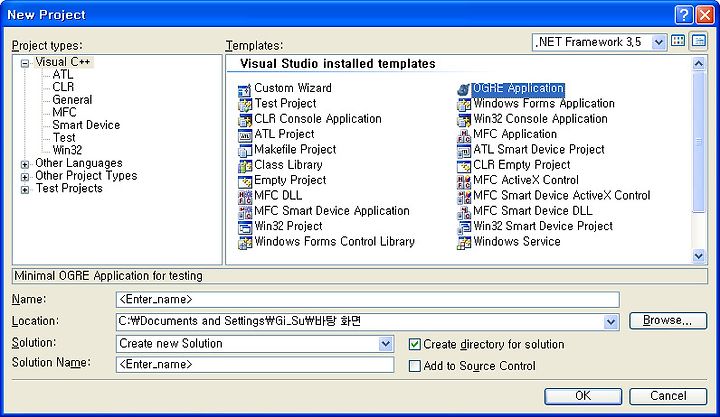The width and height of the screenshot is (720, 417).
Task: Click the OK button
Action: (583, 396)
